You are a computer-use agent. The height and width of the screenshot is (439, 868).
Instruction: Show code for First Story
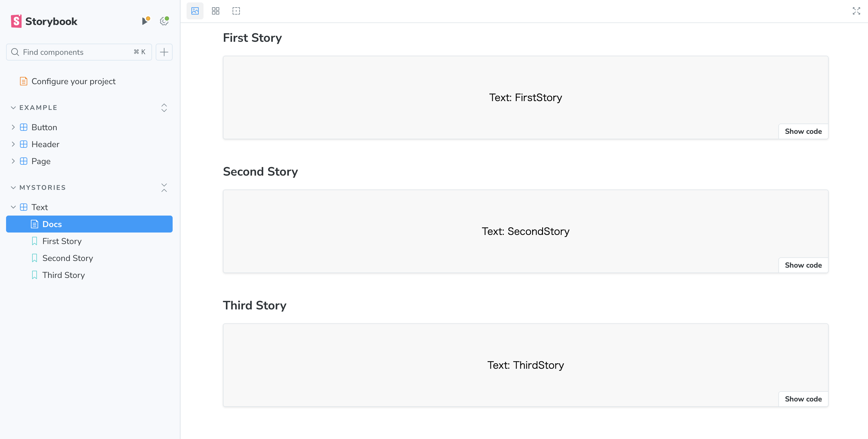click(x=803, y=131)
